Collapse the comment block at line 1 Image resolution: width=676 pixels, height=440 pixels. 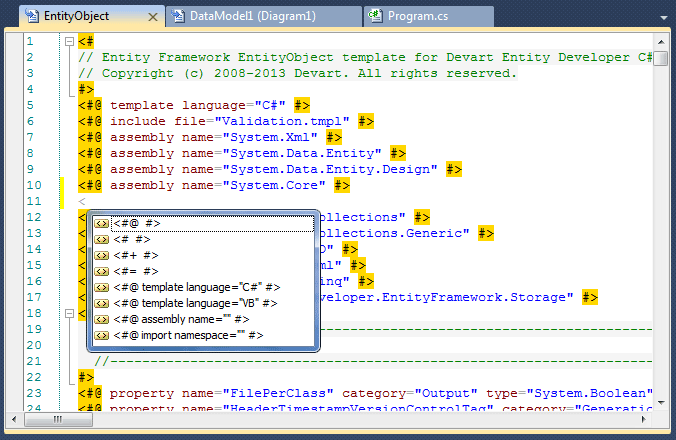point(69,41)
